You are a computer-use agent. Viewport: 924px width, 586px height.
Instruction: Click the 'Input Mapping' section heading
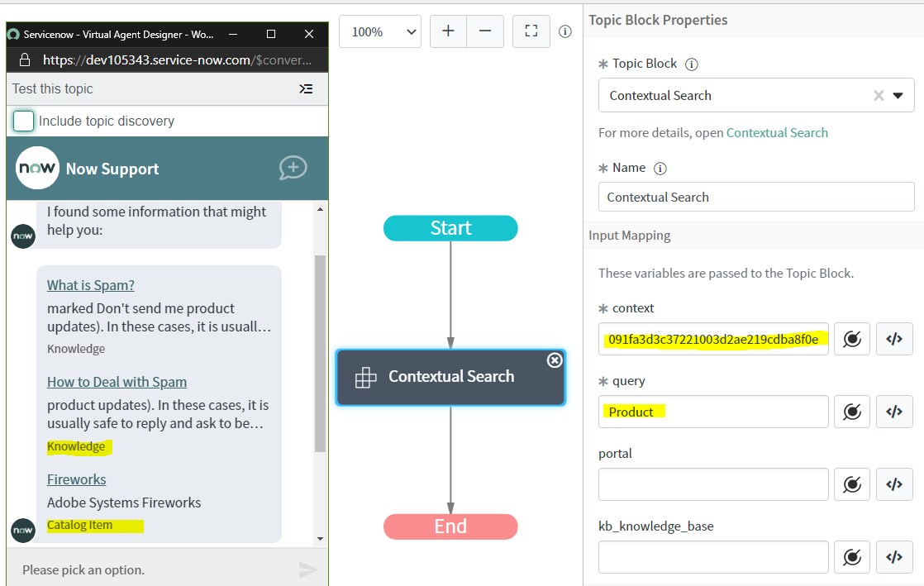pos(629,236)
